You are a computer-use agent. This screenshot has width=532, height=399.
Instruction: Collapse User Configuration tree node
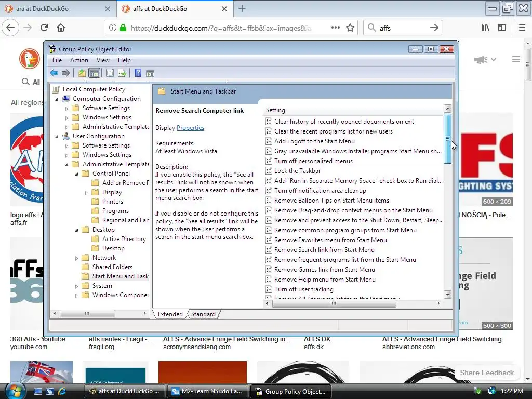click(x=57, y=137)
